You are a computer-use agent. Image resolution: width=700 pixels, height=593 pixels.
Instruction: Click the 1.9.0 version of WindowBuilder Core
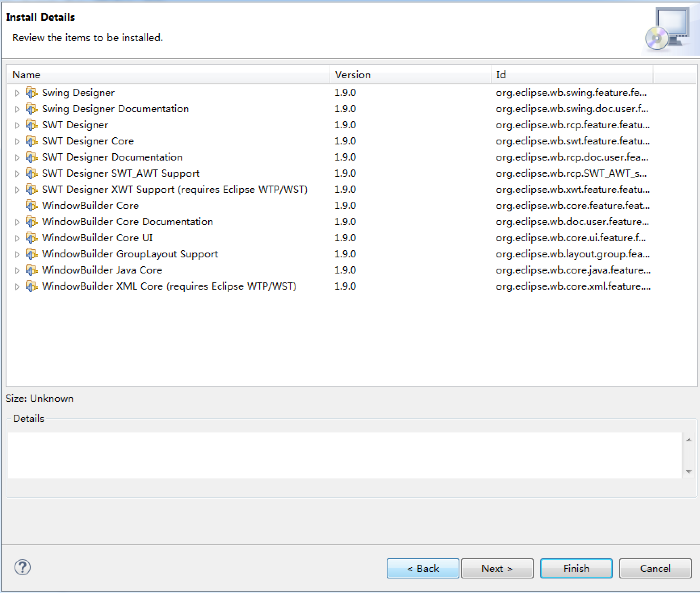pyautogui.click(x=345, y=206)
